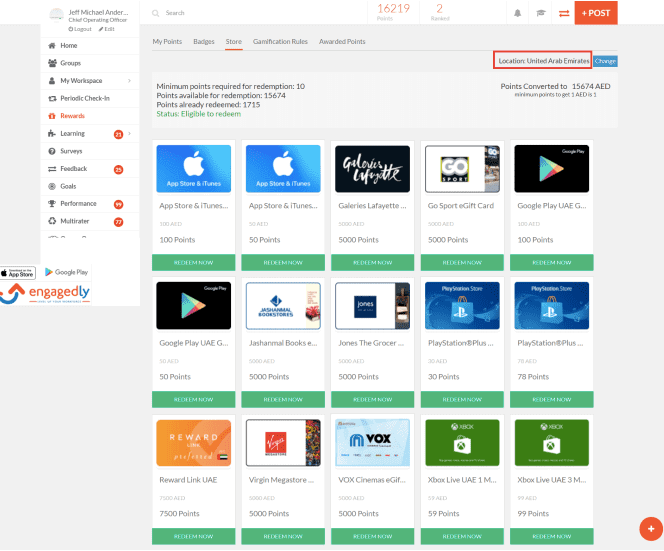The image size is (664, 551).
Task: Open the Galeries Lafayette card image
Action: point(373,169)
